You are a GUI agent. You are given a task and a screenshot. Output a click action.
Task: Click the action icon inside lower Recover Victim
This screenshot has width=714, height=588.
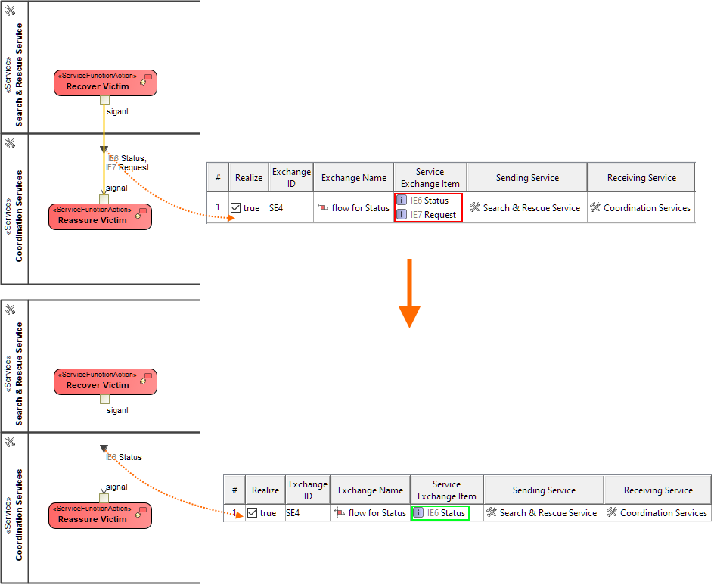click(x=146, y=378)
